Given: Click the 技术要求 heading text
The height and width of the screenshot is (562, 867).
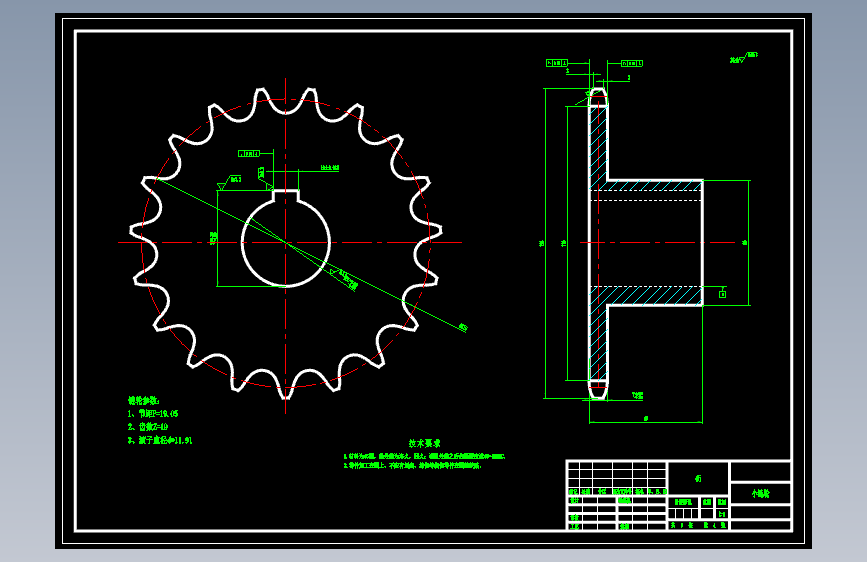Looking at the screenshot, I should [x=424, y=443].
